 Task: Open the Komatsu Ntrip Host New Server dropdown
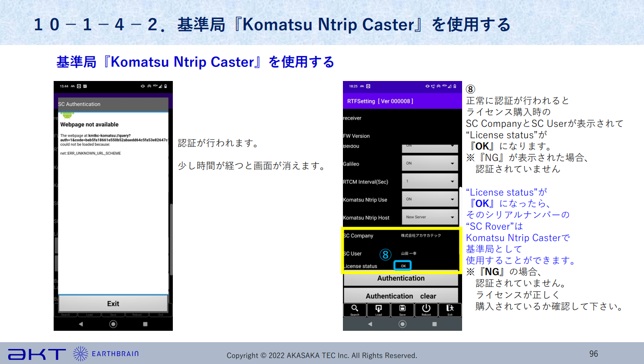[x=430, y=217]
